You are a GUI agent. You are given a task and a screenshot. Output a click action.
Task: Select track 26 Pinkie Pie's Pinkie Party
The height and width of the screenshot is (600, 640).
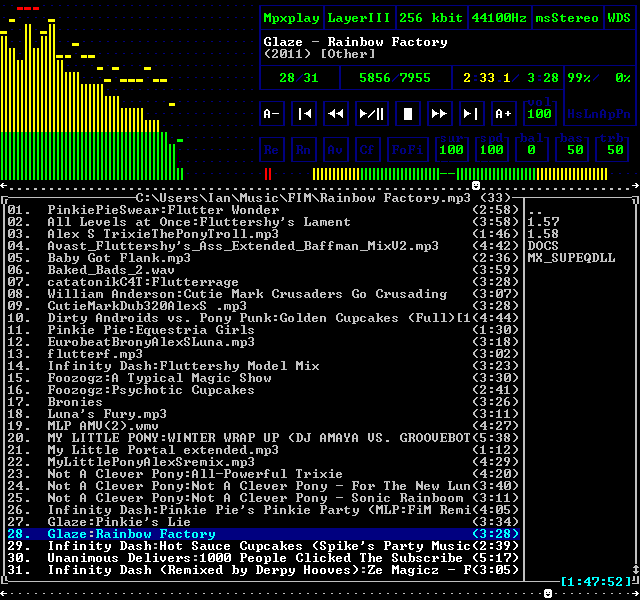263,510
